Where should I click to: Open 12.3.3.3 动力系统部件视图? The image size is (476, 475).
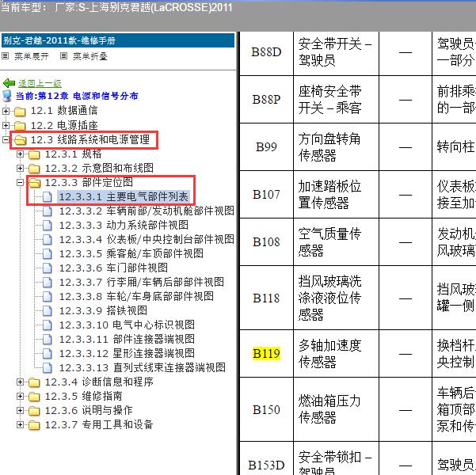tap(124, 225)
